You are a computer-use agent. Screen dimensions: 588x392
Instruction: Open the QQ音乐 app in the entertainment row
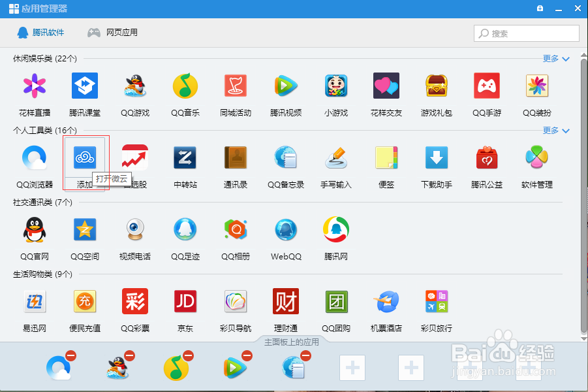185,86
